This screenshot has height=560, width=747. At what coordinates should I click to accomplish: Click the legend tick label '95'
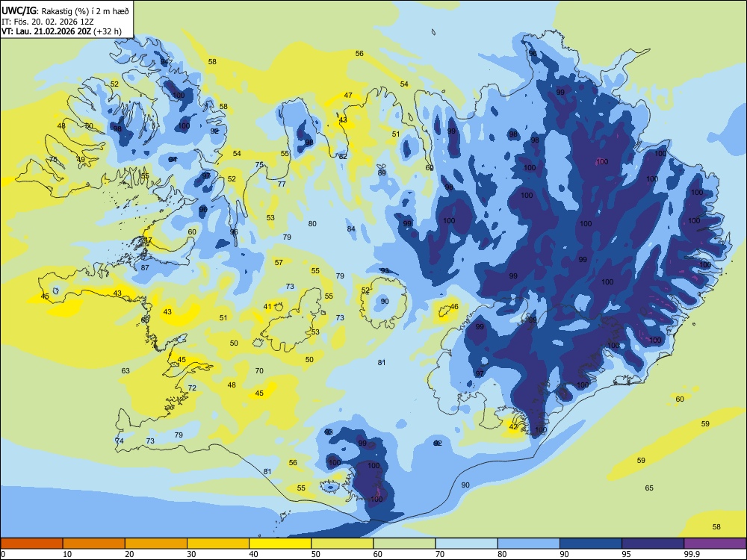coord(627,554)
